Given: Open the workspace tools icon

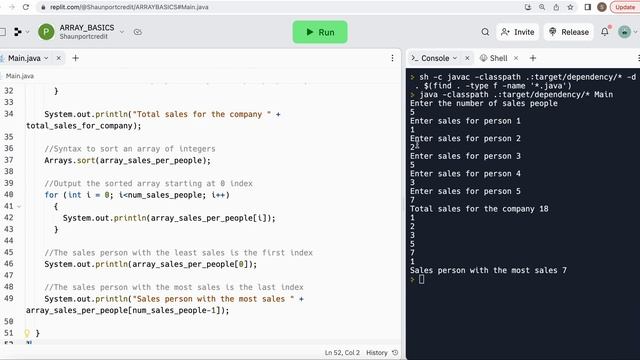Looking at the screenshot, I should [x=18, y=32].
